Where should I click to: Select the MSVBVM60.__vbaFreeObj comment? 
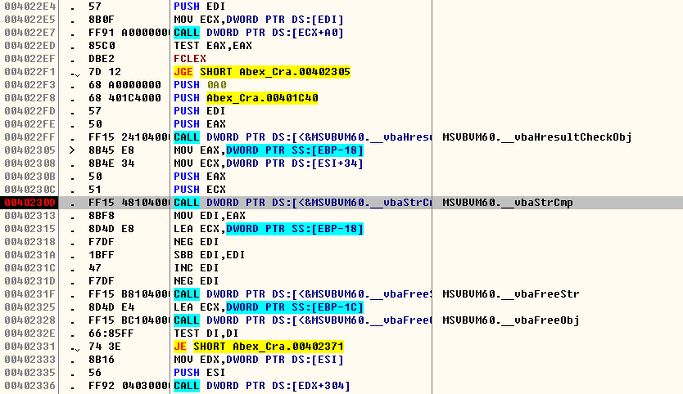tap(511, 320)
